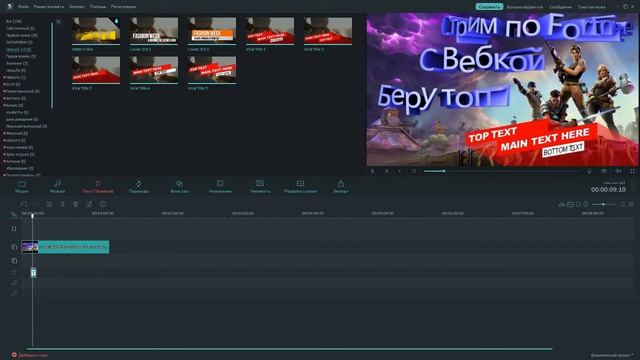Click the fullscreen preview icon

click(x=632, y=171)
